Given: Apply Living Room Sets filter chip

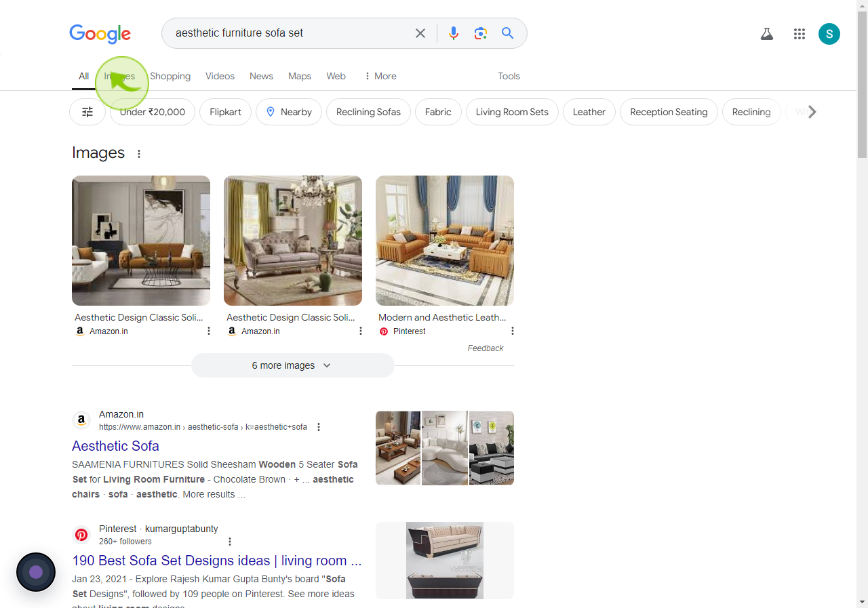Looking at the screenshot, I should [x=512, y=112].
